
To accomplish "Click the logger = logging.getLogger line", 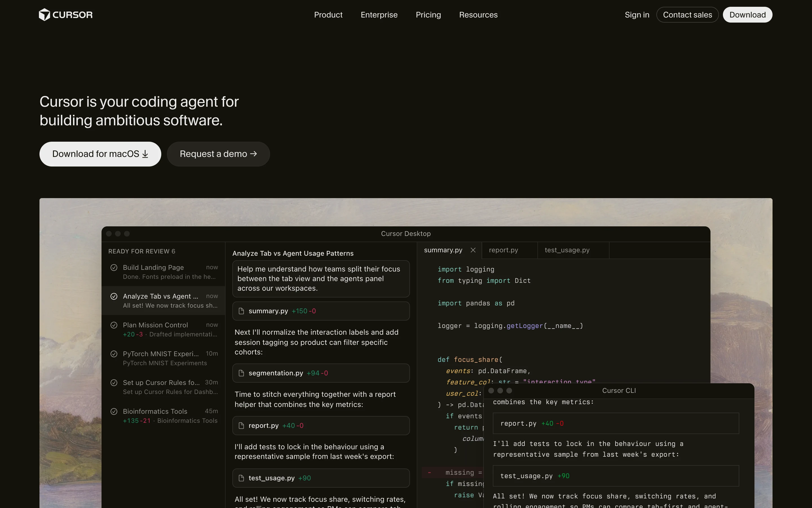I will pyautogui.click(x=510, y=326).
